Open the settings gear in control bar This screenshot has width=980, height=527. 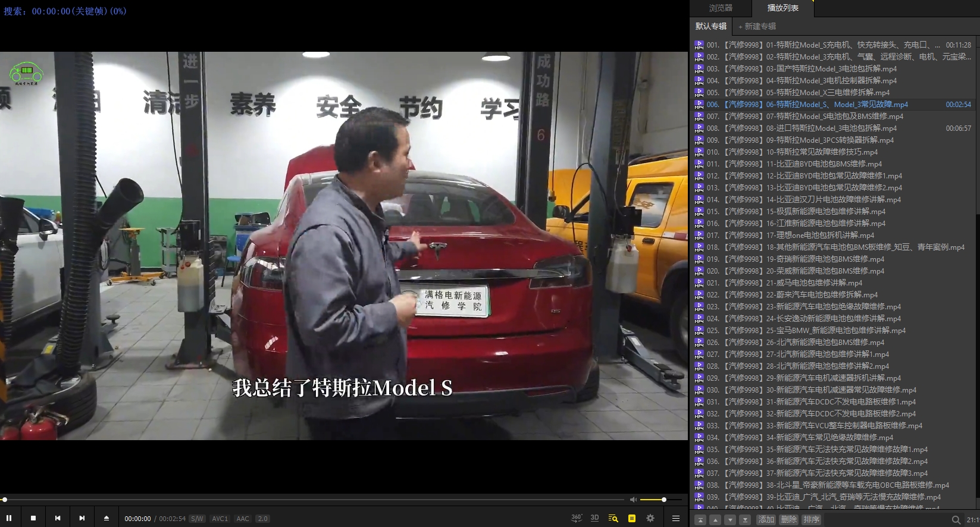point(650,518)
